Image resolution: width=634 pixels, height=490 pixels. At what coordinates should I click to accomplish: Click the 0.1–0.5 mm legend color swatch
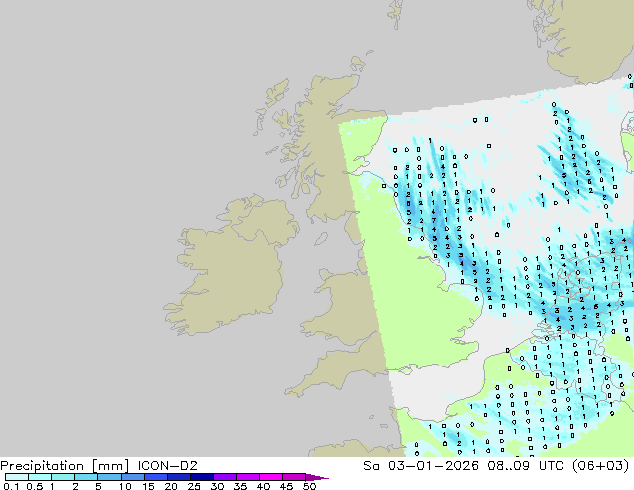point(17,477)
